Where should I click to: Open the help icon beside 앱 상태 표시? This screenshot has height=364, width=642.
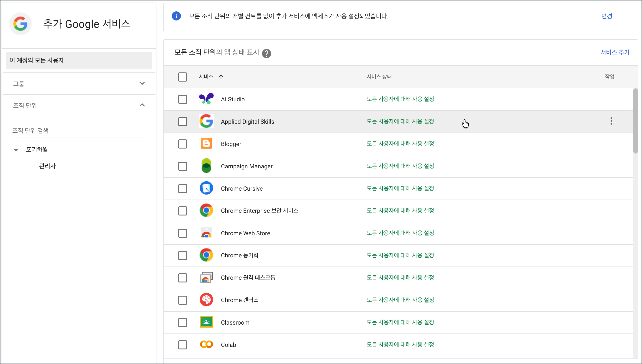click(x=267, y=53)
